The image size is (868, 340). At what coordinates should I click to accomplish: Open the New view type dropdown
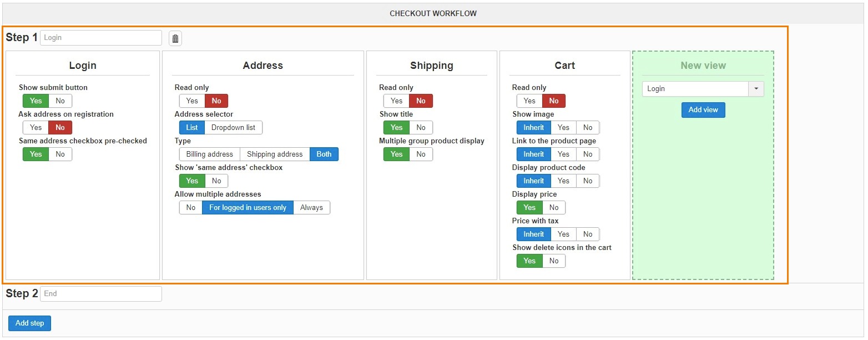[756, 89]
